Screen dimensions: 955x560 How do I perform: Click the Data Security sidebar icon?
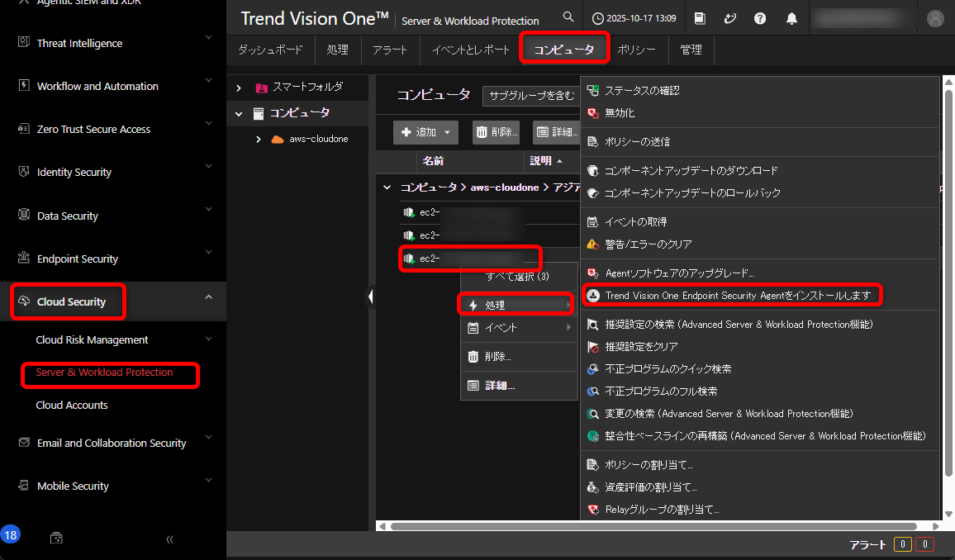click(24, 214)
